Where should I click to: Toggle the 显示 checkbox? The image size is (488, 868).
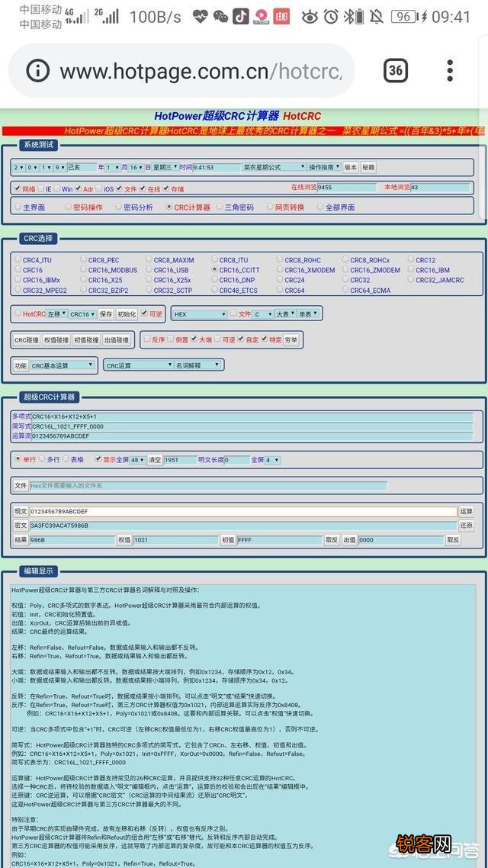[x=98, y=459]
